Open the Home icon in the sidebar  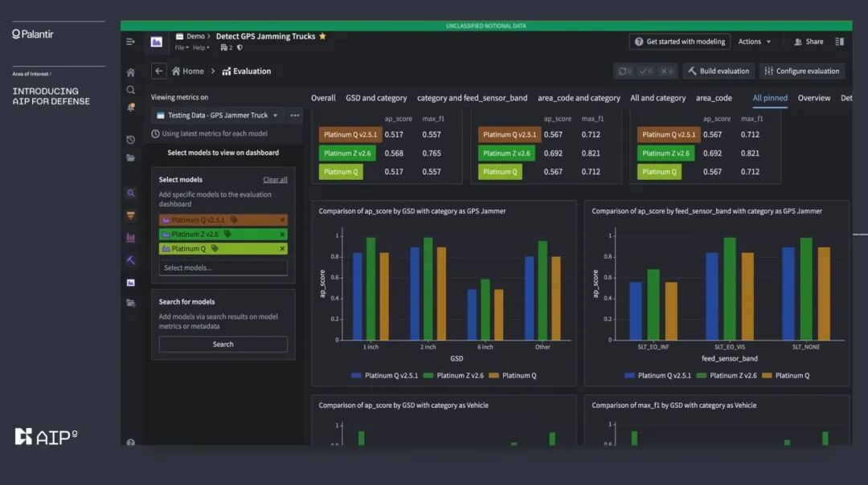pyautogui.click(x=131, y=72)
